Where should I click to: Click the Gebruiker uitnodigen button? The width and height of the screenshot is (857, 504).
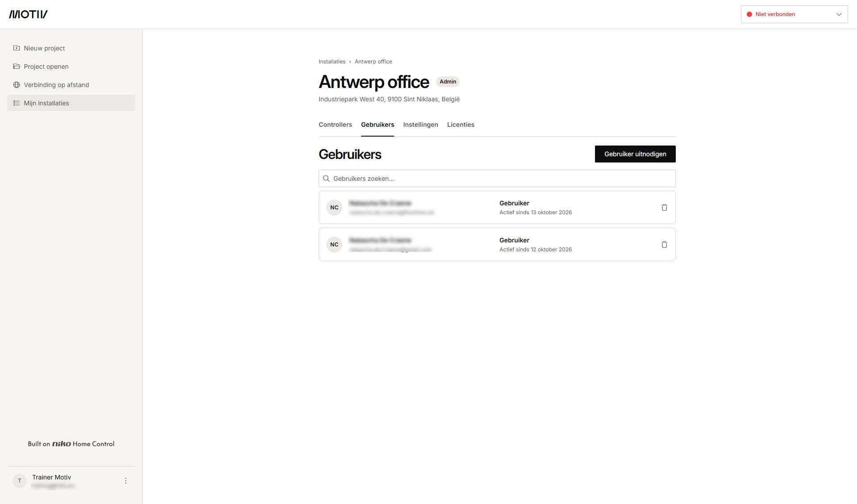point(635,154)
